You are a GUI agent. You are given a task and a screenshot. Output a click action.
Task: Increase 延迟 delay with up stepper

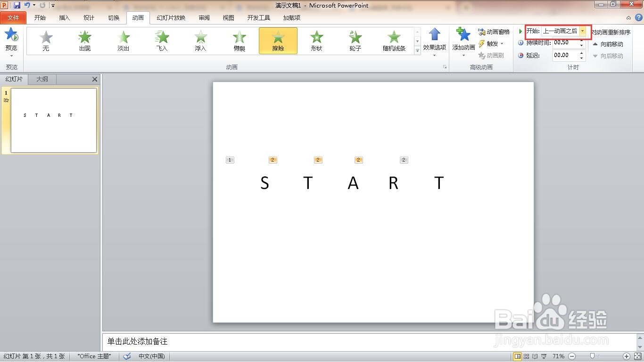[x=582, y=53]
